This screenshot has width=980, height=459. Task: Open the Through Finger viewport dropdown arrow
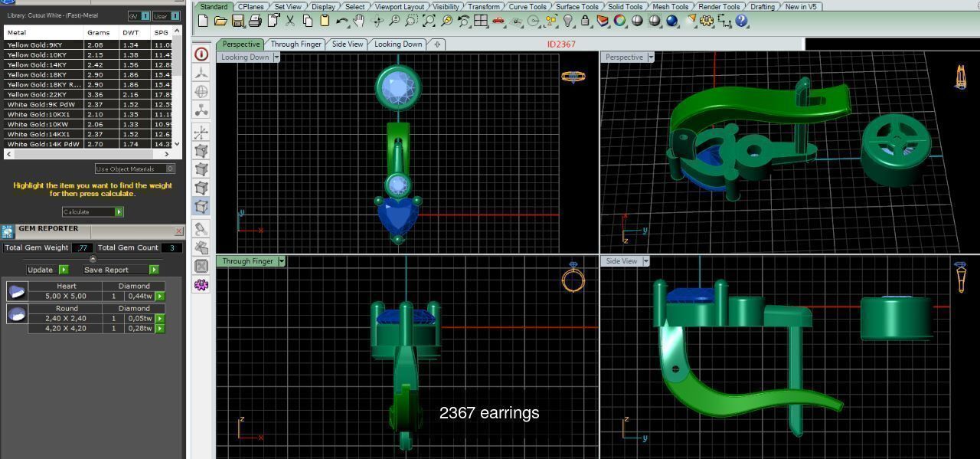click(282, 261)
